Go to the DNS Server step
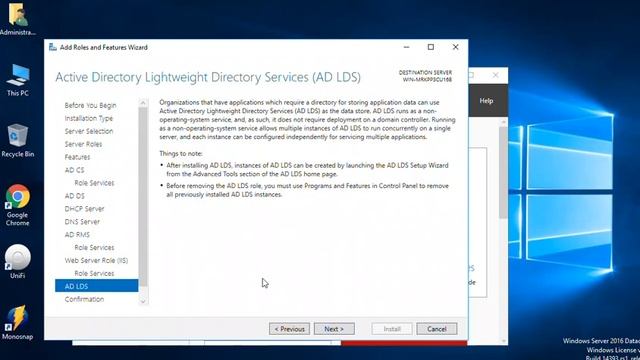This screenshot has height=360, width=640. point(82,222)
